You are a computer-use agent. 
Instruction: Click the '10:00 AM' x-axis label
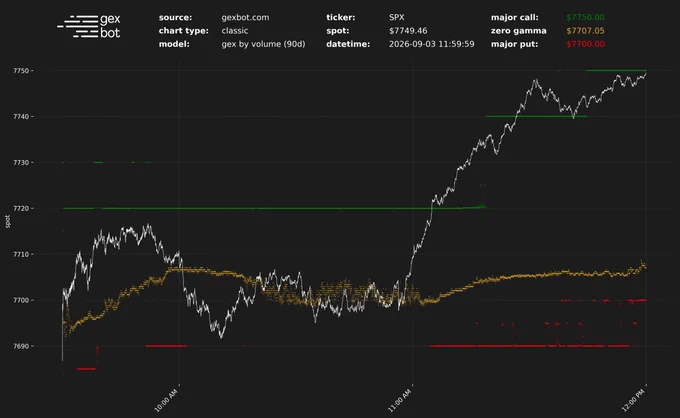[166, 401]
